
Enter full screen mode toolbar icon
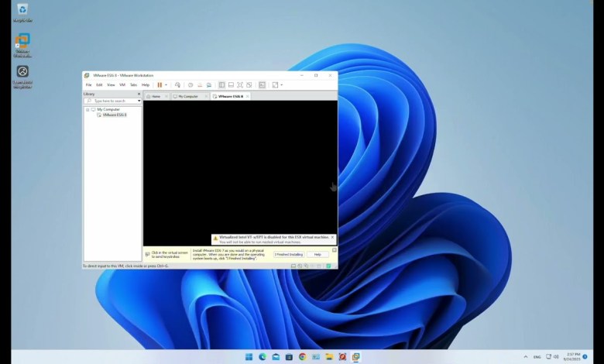(240, 84)
